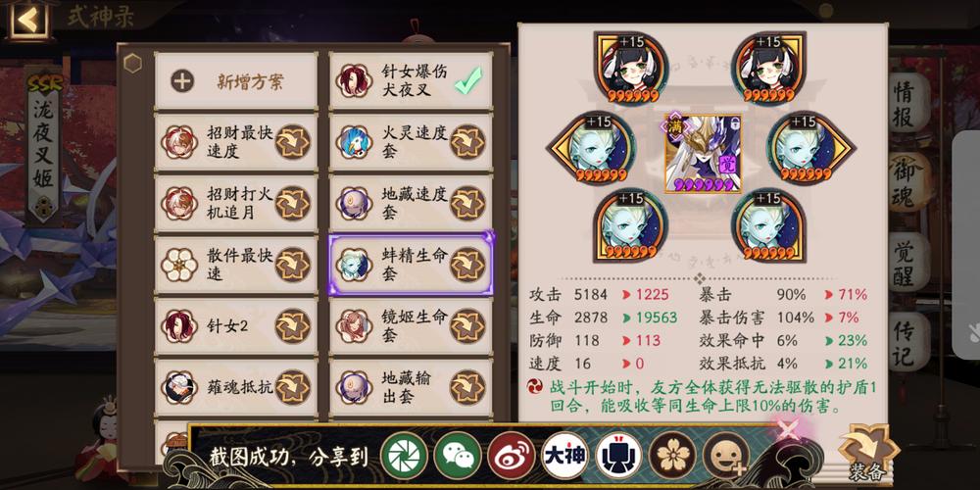The image size is (980, 490).
Task: Select the 针女爆伤犬夜叉 checked preset
Action: [x=411, y=80]
